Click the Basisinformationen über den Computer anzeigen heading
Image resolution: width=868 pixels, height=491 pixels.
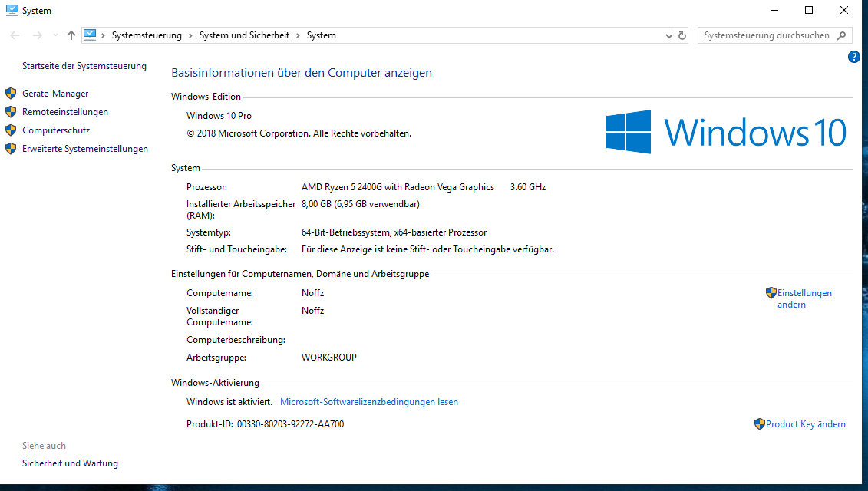point(301,73)
